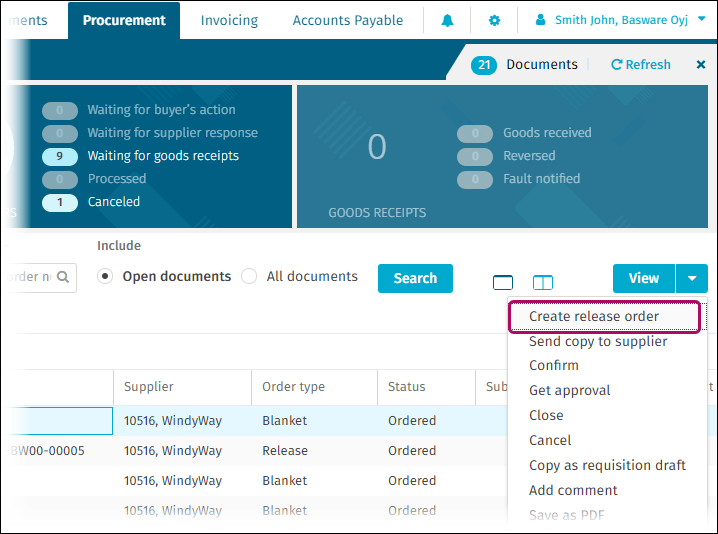The height and width of the screenshot is (534, 718).
Task: Switch to the Invoicing tab
Action: tap(229, 20)
